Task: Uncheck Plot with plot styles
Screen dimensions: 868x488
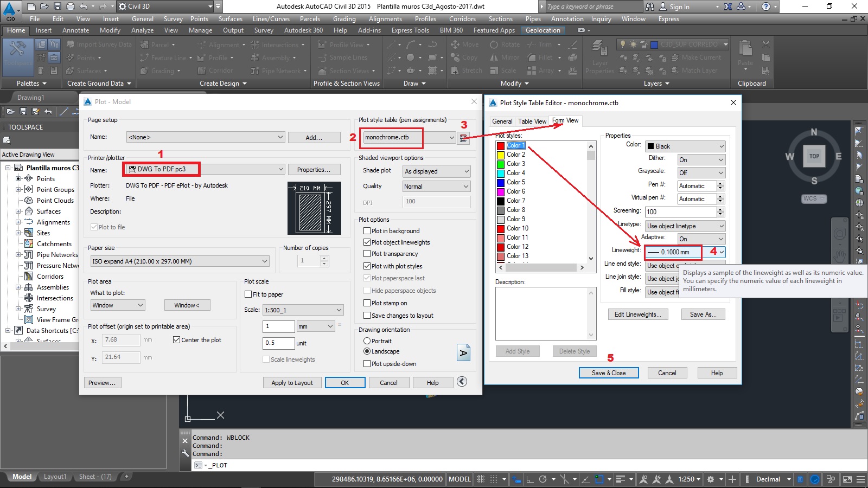Action: 367,266
